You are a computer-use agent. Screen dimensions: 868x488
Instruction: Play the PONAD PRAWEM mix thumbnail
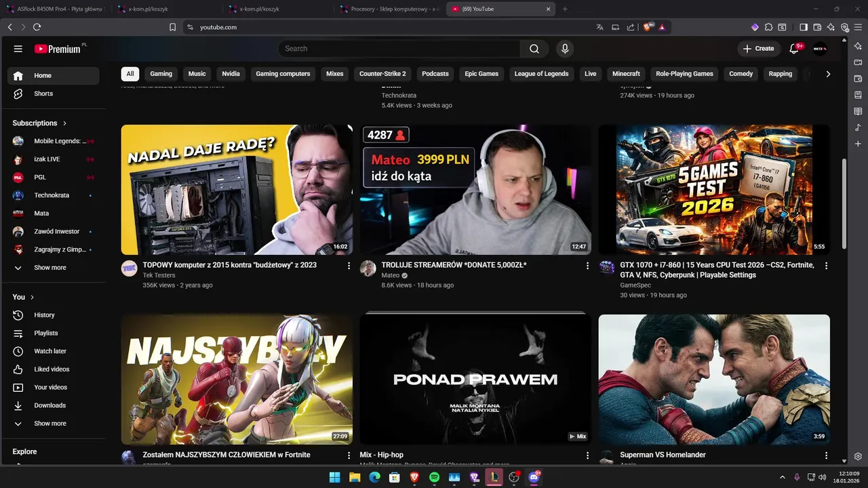pyautogui.click(x=475, y=380)
